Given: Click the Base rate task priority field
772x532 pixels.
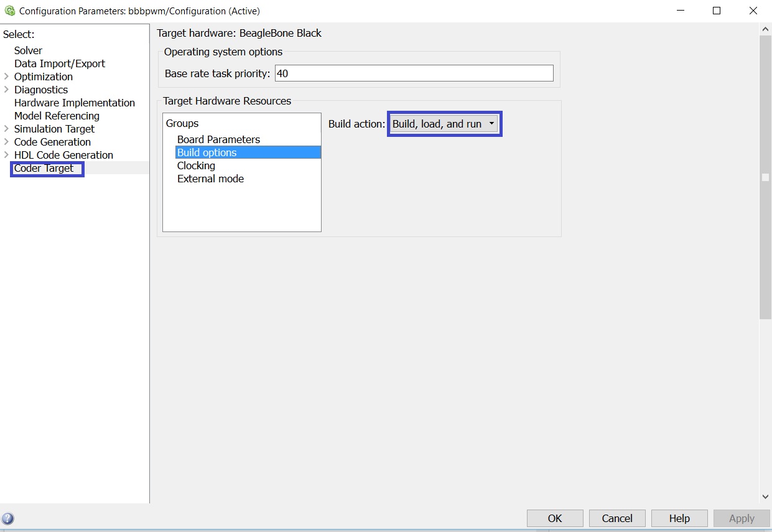Looking at the screenshot, I should tap(414, 73).
